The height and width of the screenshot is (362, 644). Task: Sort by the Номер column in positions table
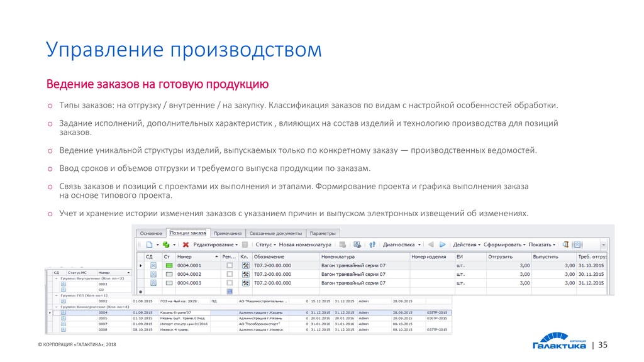click(x=197, y=256)
